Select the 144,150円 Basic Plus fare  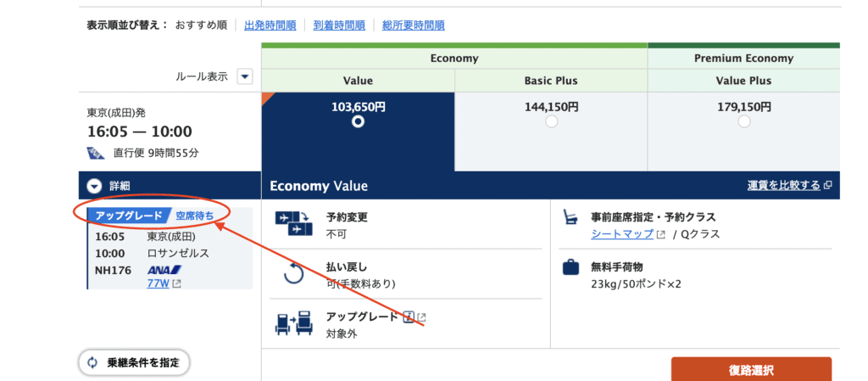tap(551, 121)
